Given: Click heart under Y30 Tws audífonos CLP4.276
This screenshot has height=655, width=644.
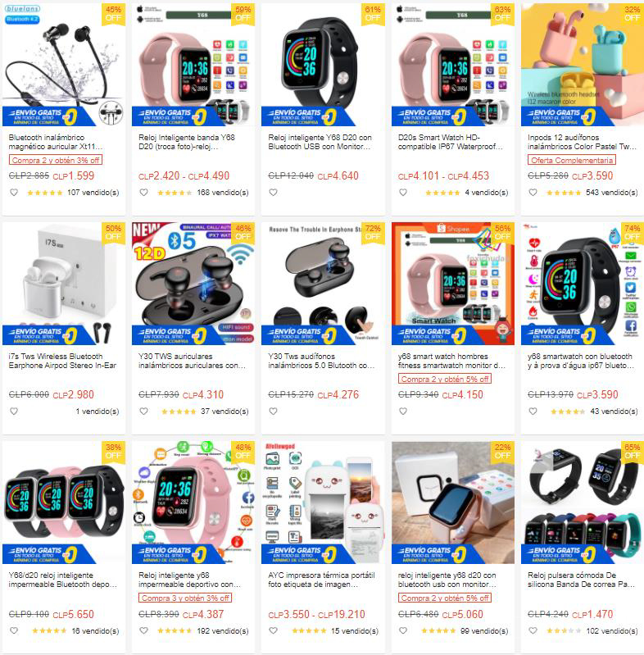Looking at the screenshot, I should 273,411.
